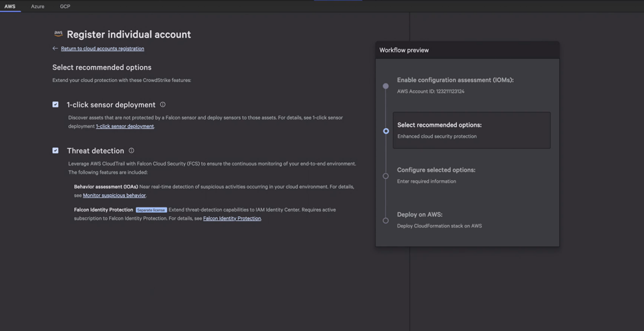Click the Workflow preview panel header
This screenshot has height=331, width=644.
(x=467, y=50)
